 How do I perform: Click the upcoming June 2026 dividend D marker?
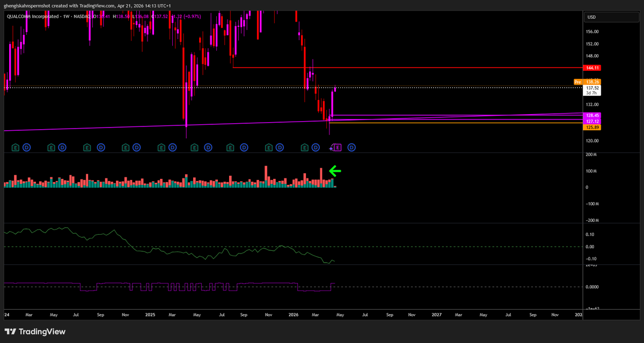[352, 147]
